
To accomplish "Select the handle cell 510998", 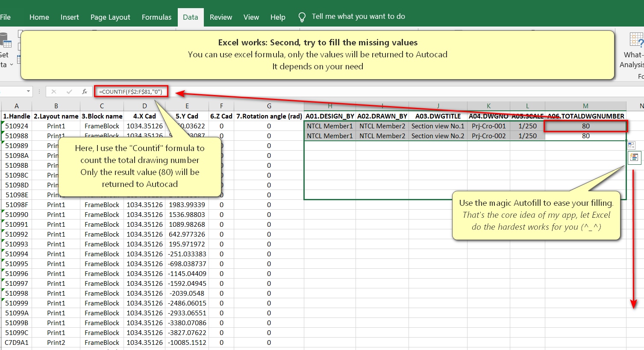I will (17, 294).
